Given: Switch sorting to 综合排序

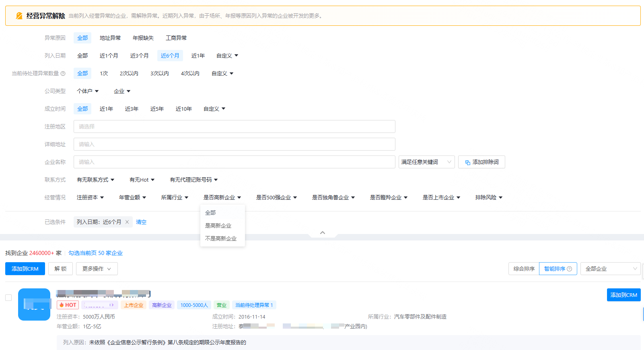Looking at the screenshot, I should point(524,269).
